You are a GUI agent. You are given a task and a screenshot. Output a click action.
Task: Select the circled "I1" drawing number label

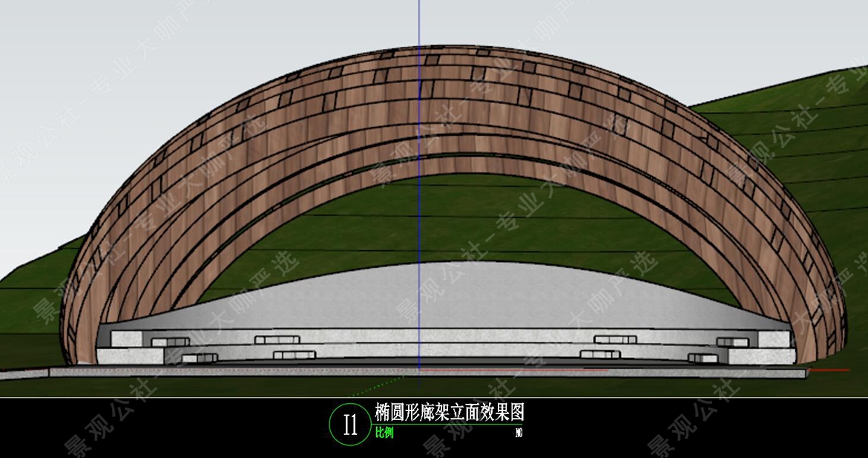click(x=351, y=425)
